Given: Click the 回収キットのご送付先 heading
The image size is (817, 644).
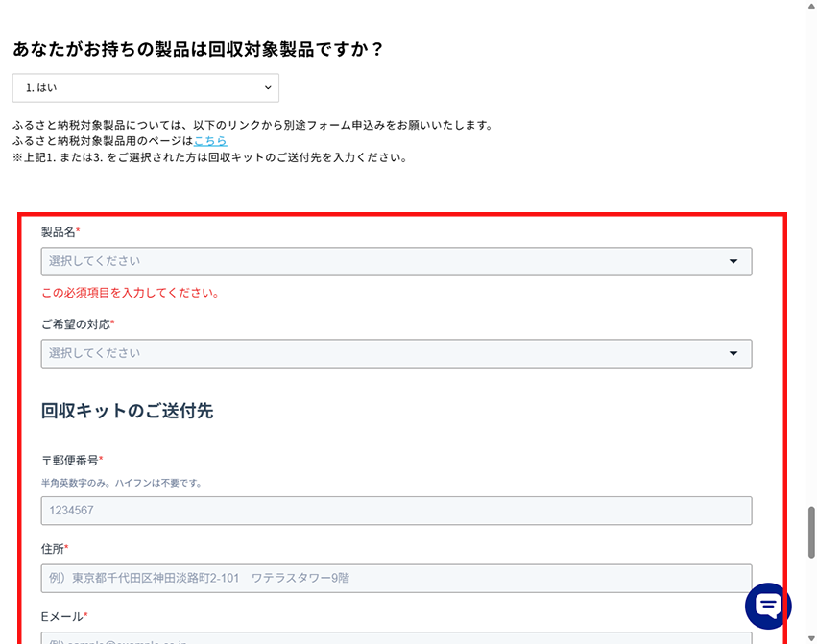Looking at the screenshot, I should pos(127,411).
